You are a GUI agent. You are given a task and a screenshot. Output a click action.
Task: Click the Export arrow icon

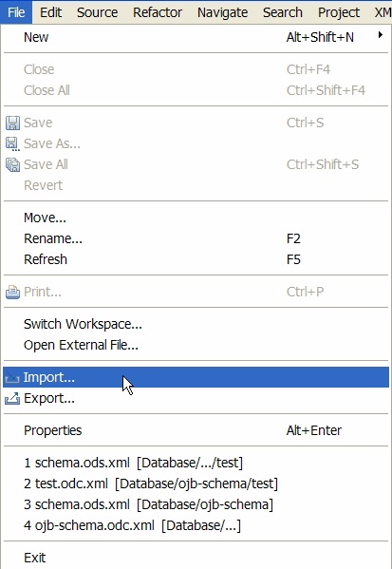click(x=12, y=398)
